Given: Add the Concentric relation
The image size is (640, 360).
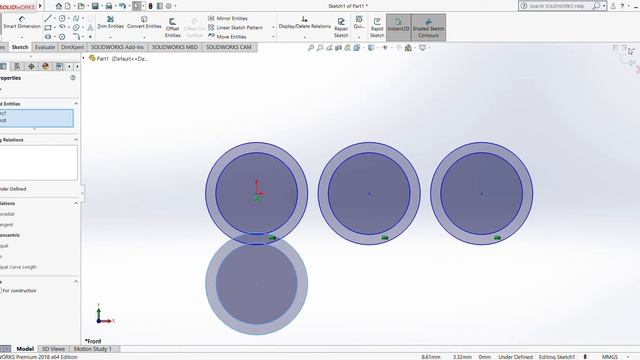Looking at the screenshot, I should tap(10, 235).
